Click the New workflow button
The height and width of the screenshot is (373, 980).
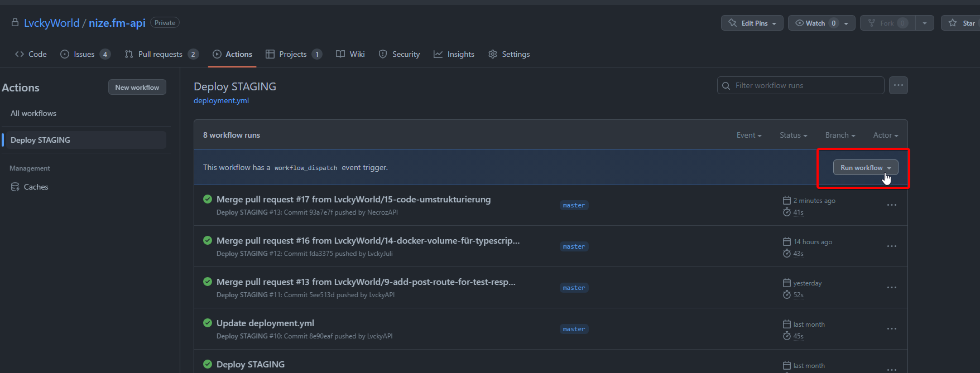click(x=137, y=87)
